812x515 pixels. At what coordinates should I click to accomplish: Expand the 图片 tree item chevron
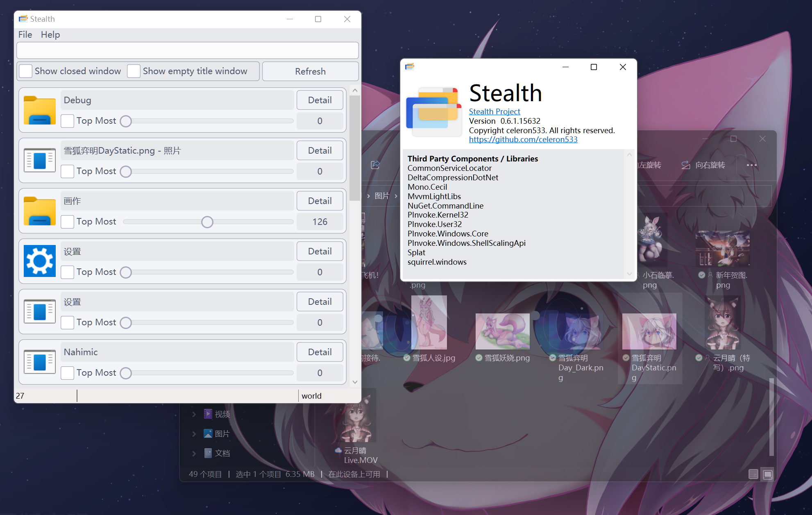tap(194, 433)
